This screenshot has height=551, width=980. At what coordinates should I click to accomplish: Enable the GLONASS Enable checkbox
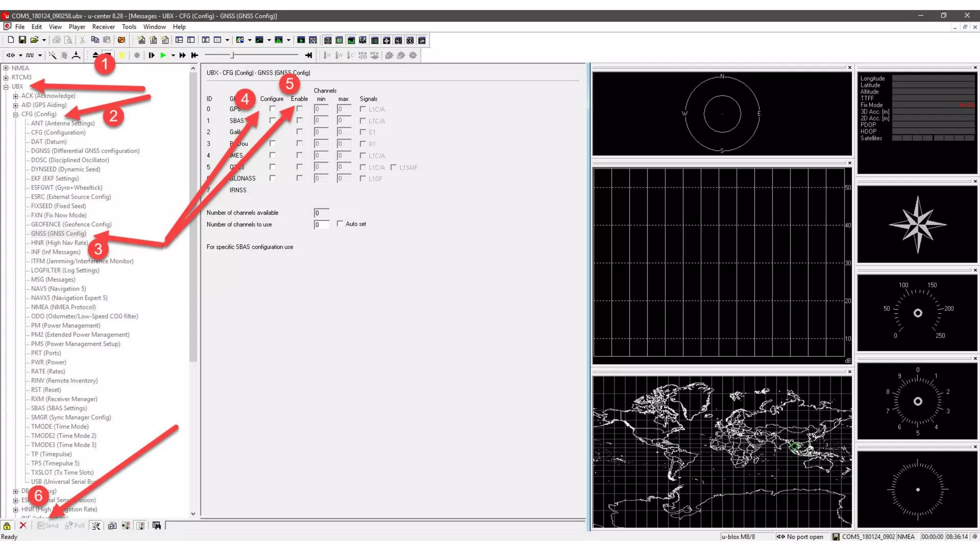300,178
